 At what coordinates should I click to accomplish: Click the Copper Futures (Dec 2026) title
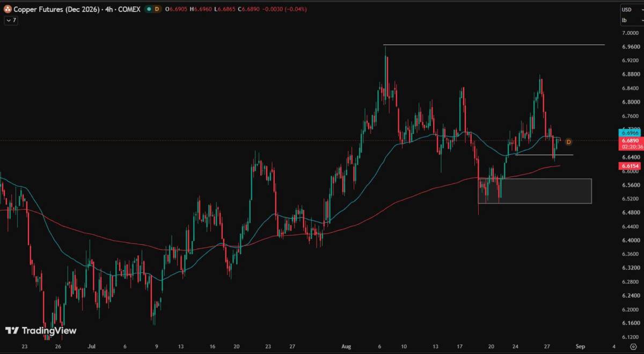[57, 9]
